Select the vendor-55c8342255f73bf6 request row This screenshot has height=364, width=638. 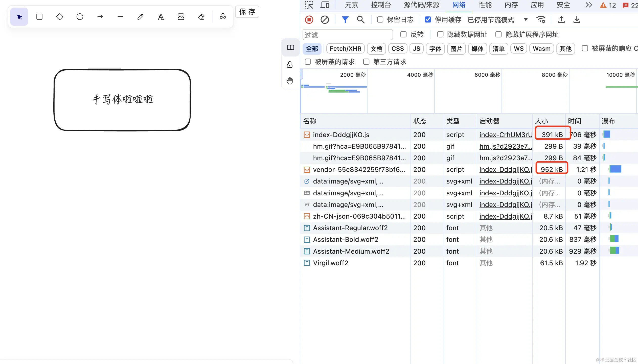point(469,170)
